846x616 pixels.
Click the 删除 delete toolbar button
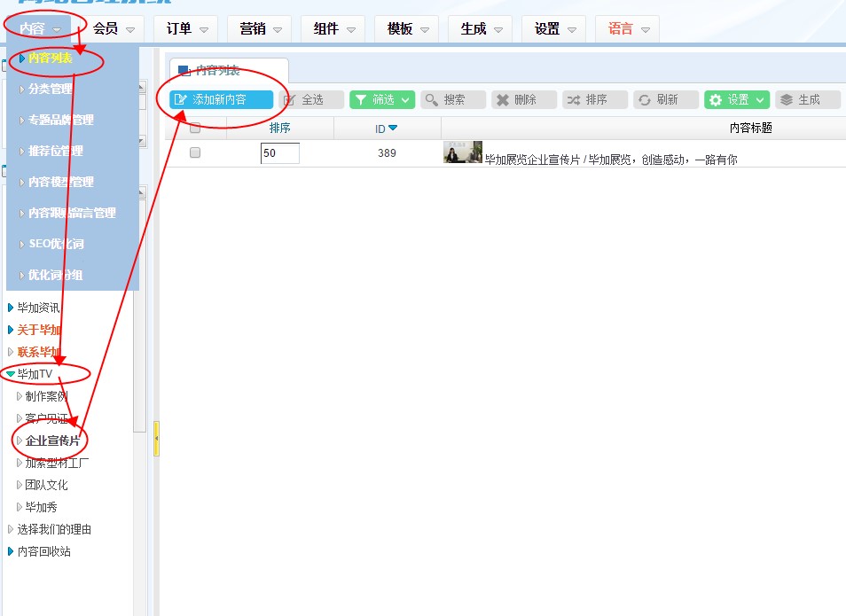524,100
